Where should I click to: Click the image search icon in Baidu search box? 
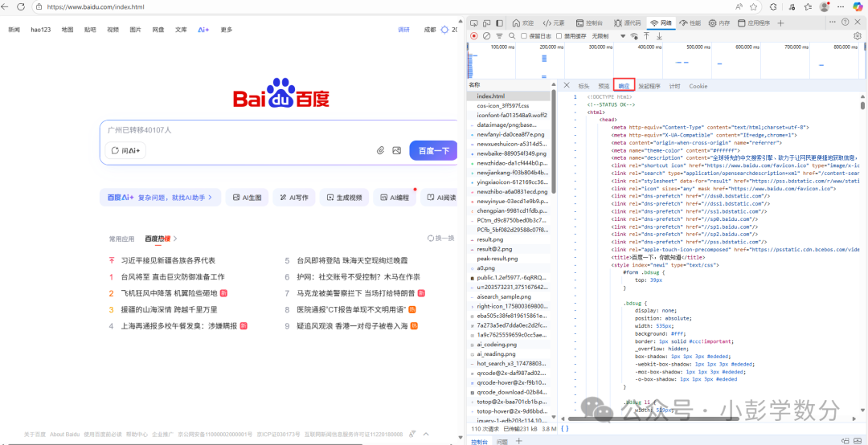[x=396, y=150]
